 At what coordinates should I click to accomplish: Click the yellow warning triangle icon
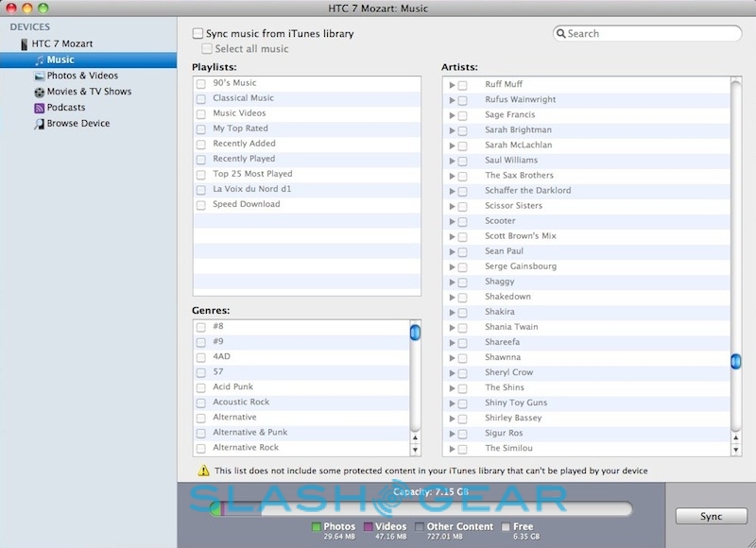[203, 471]
